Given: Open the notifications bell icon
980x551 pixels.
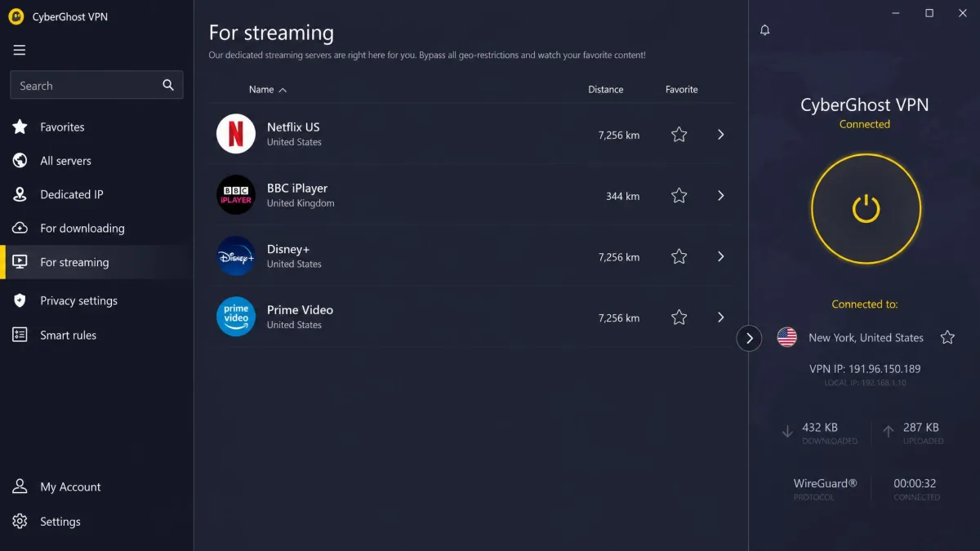Looking at the screenshot, I should coord(765,30).
